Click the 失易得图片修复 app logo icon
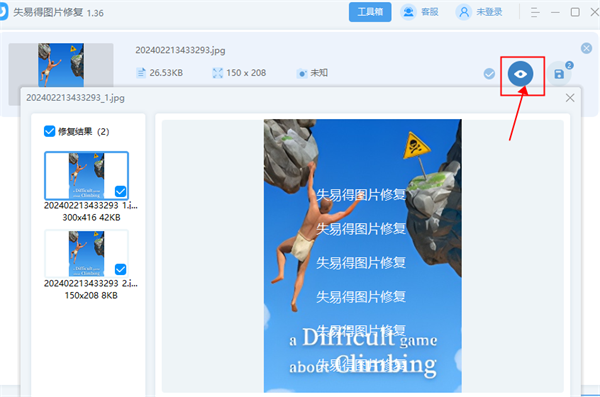The width and height of the screenshot is (600, 397). pos(3,12)
